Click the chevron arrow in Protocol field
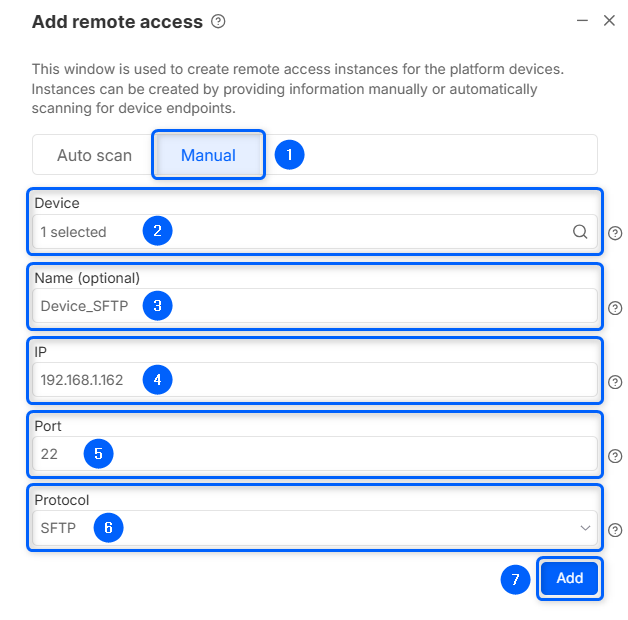628x620 pixels. click(x=585, y=528)
